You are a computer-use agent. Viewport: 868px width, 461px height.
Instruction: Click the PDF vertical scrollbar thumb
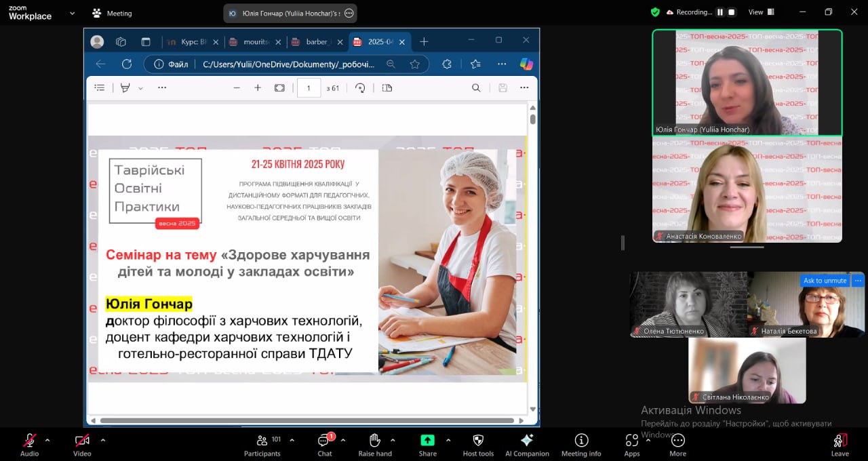533,119
